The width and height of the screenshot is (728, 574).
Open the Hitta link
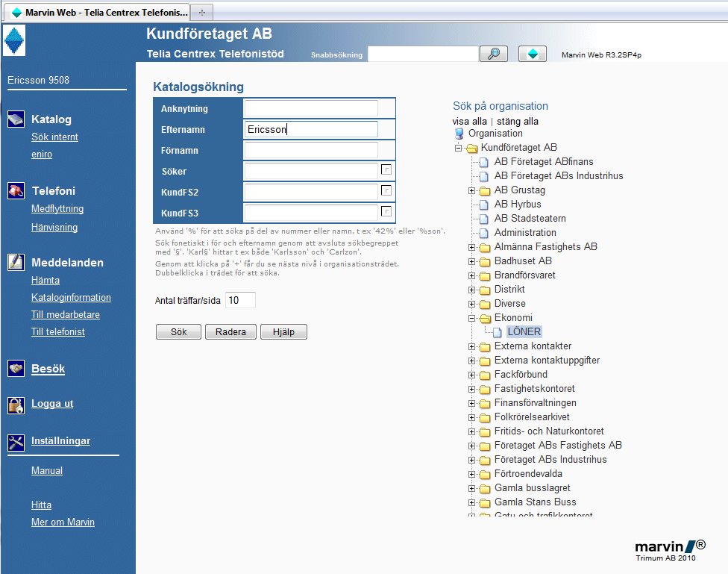(41, 505)
